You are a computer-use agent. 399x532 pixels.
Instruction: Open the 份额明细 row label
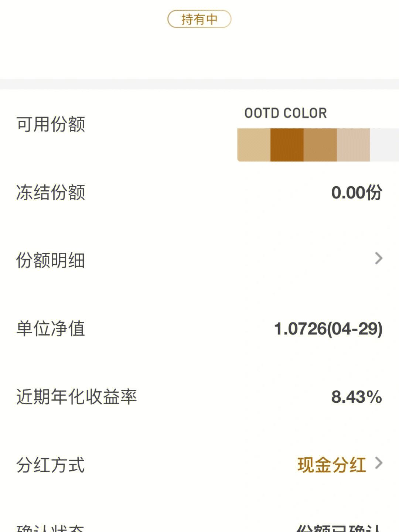(51, 260)
